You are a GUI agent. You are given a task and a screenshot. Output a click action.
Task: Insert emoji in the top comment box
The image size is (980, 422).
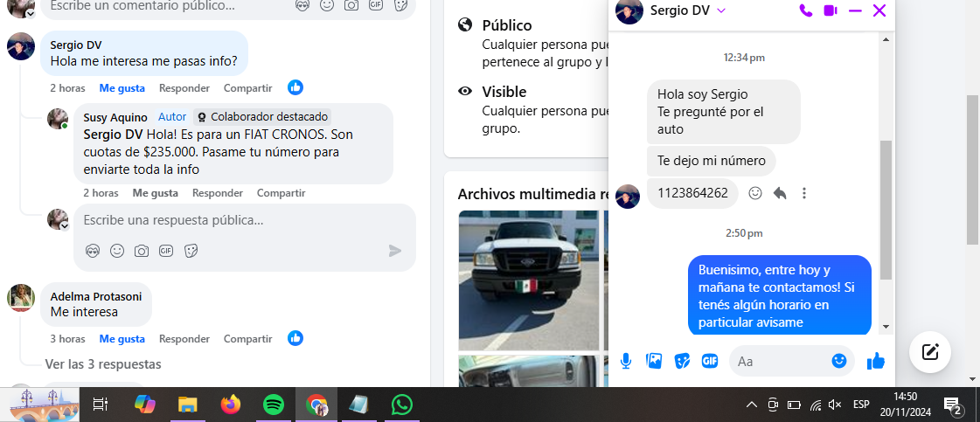point(326,5)
